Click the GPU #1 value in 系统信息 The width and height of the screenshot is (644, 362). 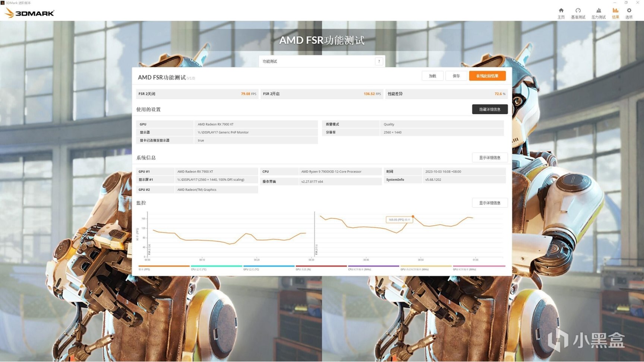[x=195, y=172]
